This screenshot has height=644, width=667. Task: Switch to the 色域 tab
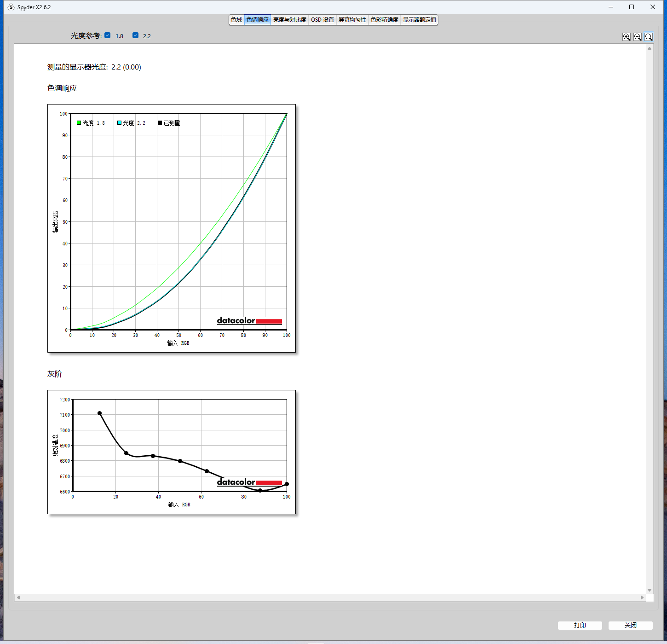click(236, 20)
